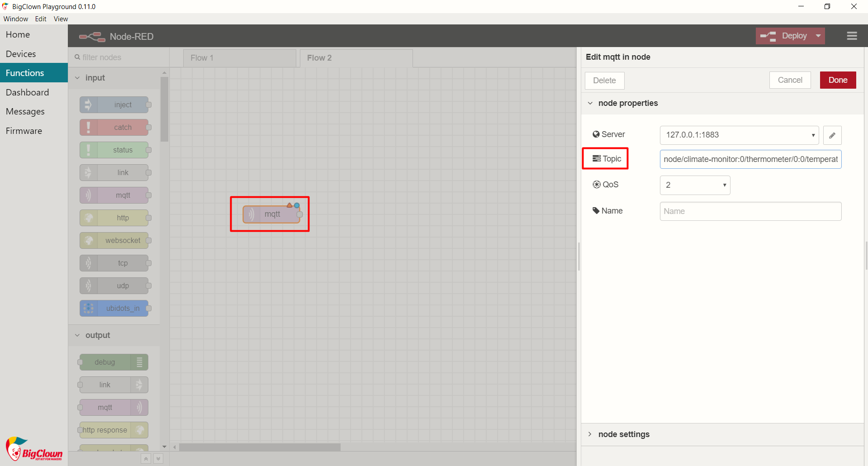Select the ubidots_in node in palette
868x466 pixels.
(x=114, y=308)
